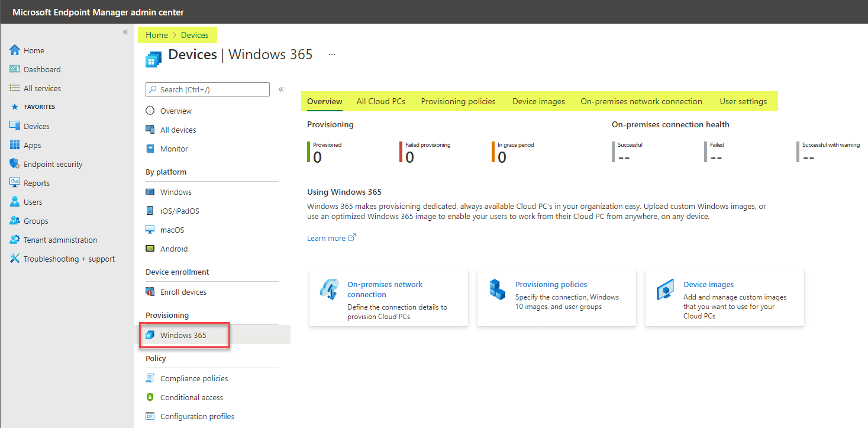Select the On-premises network connection cloud icon
This screenshot has height=428, width=868.
330,289
